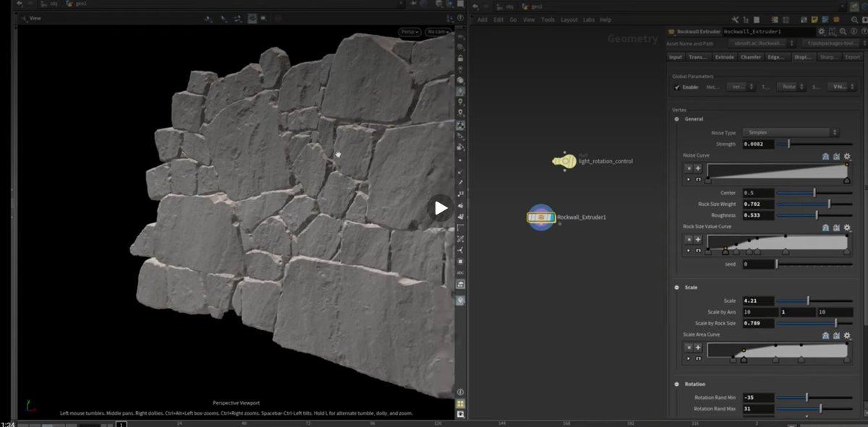Viewport: 868px width, 427px height.
Task: Click the wrench icon in network toolbar
Action: pos(735,20)
